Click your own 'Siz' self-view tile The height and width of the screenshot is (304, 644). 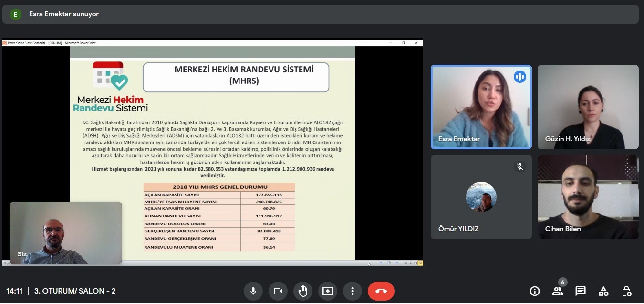[66, 233]
